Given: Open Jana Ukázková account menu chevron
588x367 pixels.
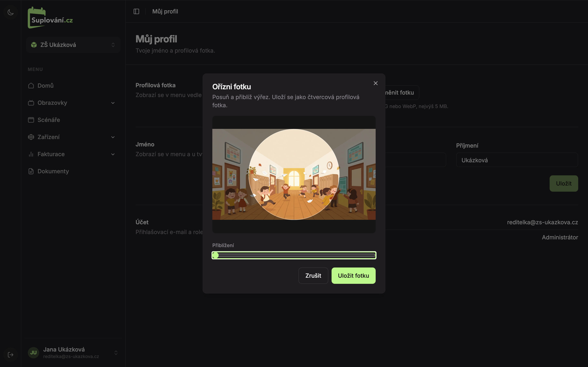Looking at the screenshot, I should 116,353.
